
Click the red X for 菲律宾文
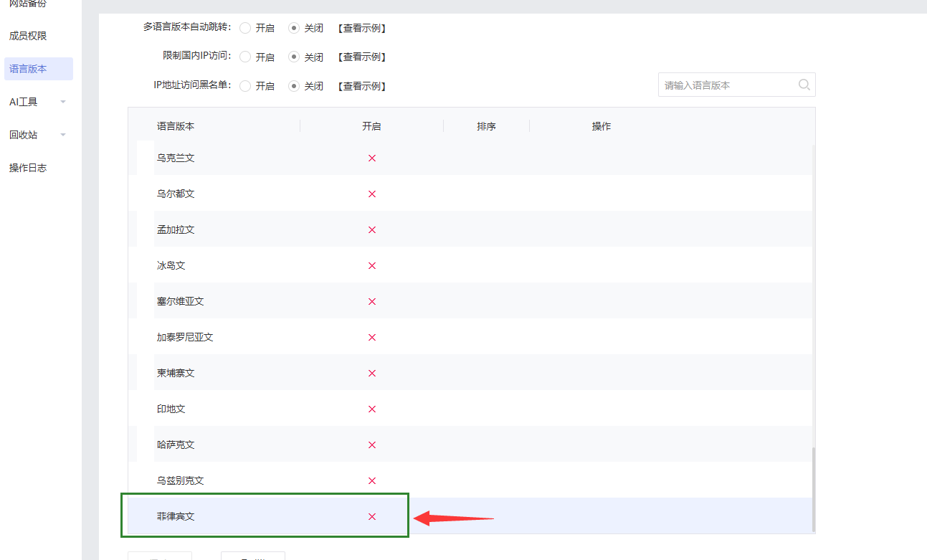tap(371, 516)
